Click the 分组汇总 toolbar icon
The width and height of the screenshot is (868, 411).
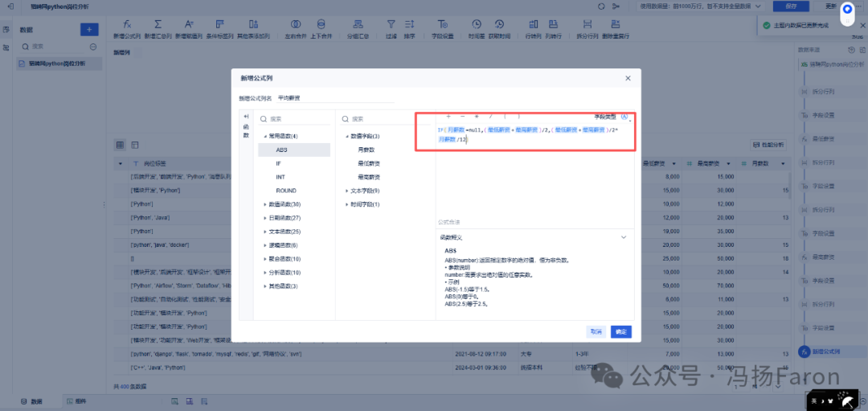pos(358,24)
